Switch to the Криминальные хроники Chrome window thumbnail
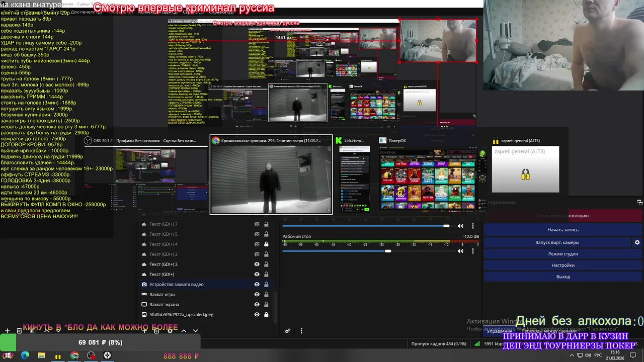Image resolution: width=644 pixels, height=362 pixels. [271, 174]
